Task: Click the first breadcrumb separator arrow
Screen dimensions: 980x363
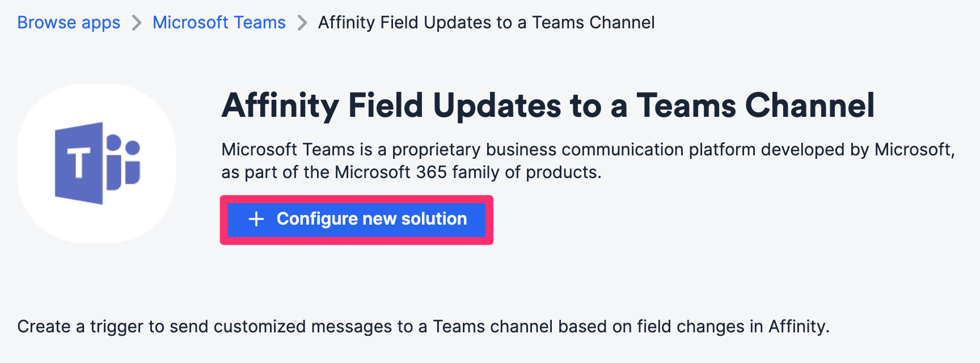Action: point(136,23)
